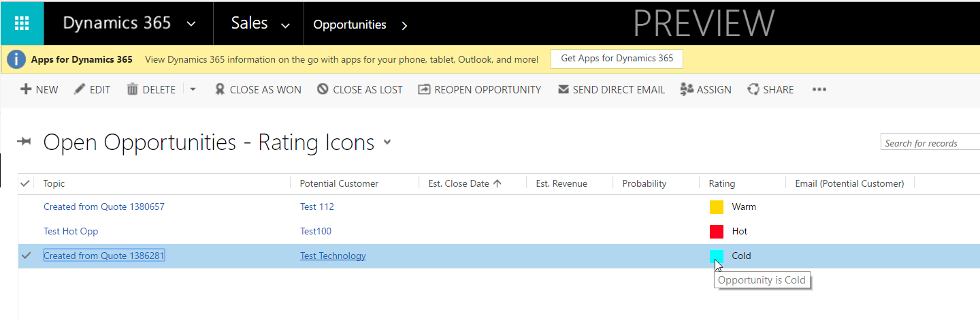Sort by Email (Potential Customer) column
The height and width of the screenshot is (321, 980).
tap(849, 183)
